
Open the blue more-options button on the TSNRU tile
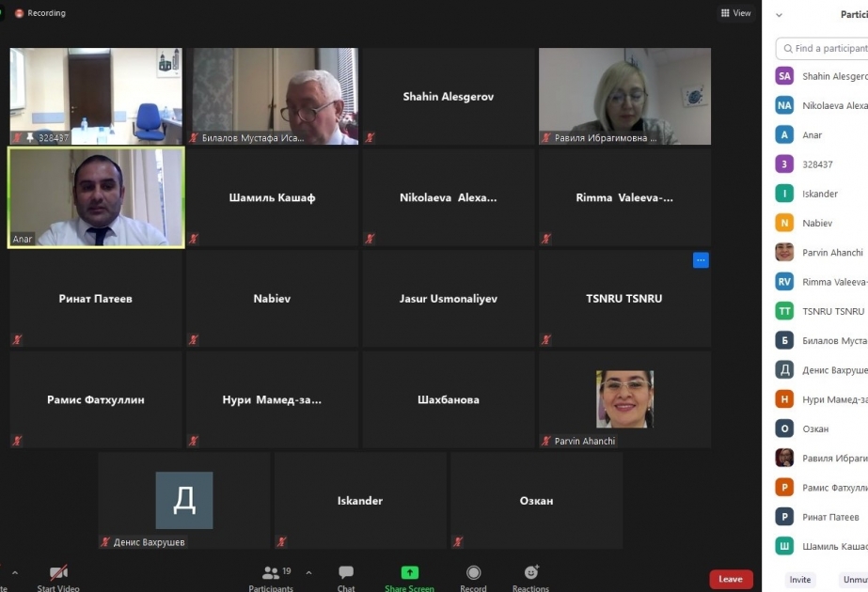[701, 260]
